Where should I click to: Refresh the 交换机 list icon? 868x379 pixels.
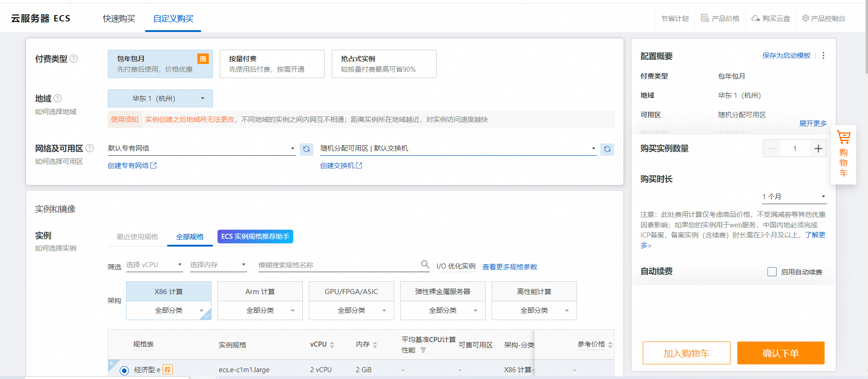607,149
